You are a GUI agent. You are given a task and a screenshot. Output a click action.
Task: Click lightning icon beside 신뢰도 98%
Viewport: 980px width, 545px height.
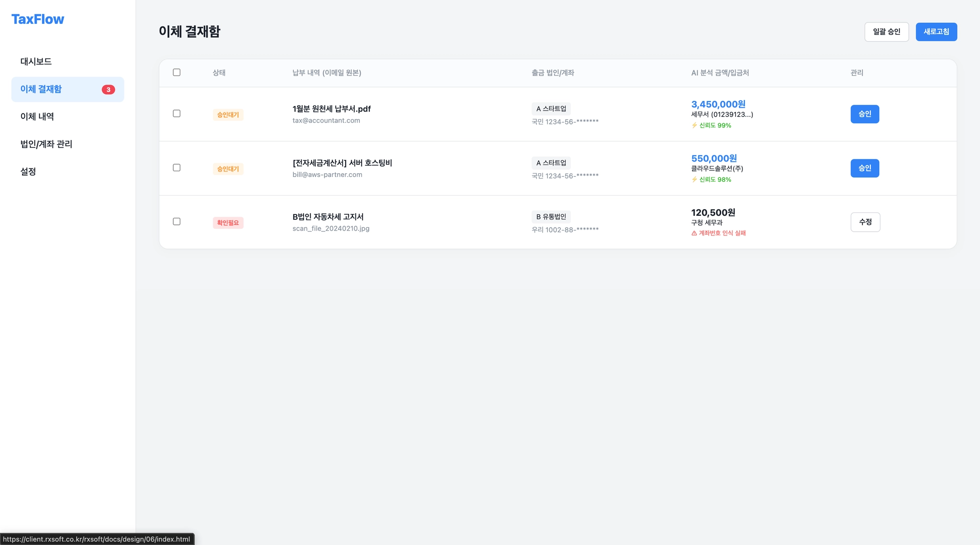(x=694, y=179)
